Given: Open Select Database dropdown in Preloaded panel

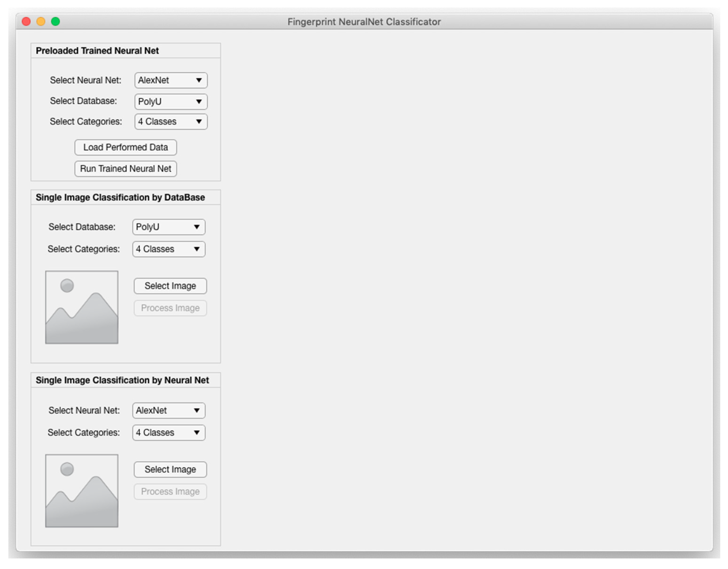Looking at the screenshot, I should tap(171, 101).
